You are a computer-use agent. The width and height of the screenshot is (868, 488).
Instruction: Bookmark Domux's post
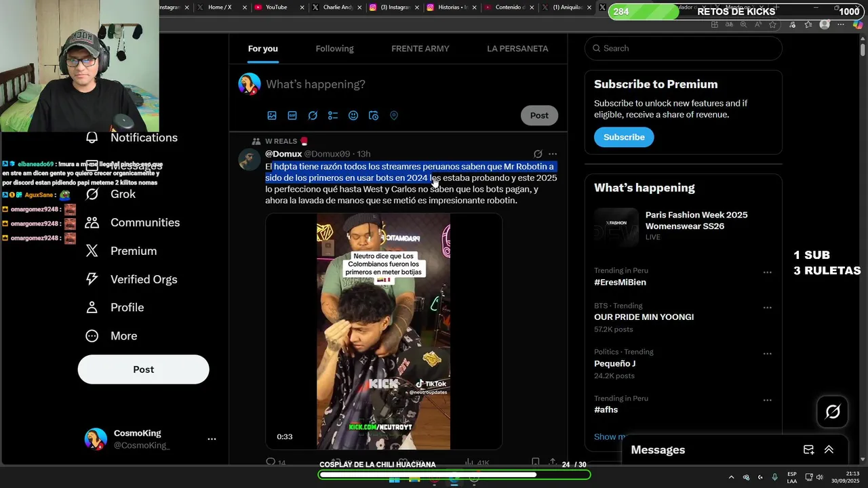[535, 462]
